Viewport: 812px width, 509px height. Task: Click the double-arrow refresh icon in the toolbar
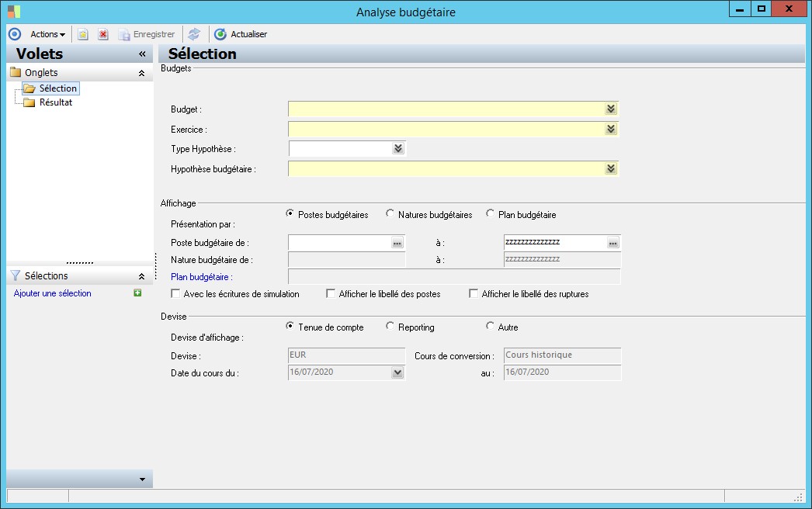coord(194,34)
